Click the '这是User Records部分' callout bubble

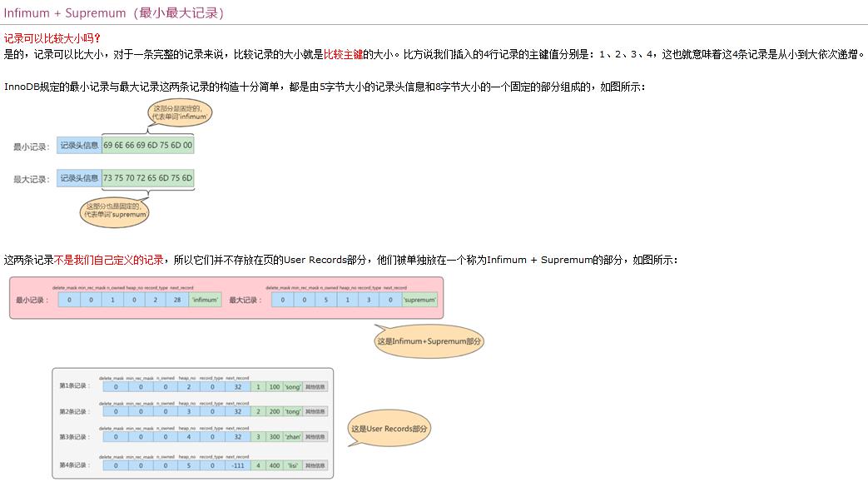[x=389, y=429]
